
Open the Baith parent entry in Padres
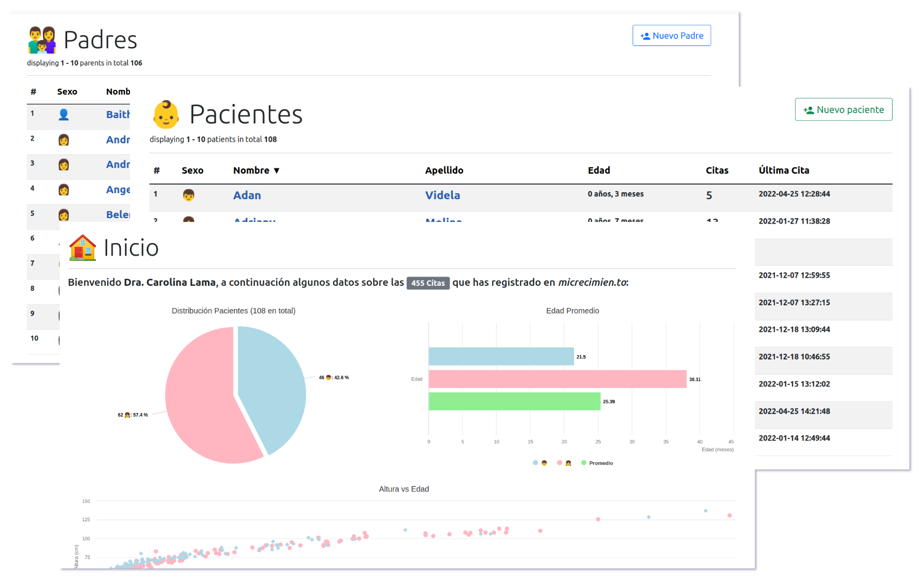click(118, 114)
